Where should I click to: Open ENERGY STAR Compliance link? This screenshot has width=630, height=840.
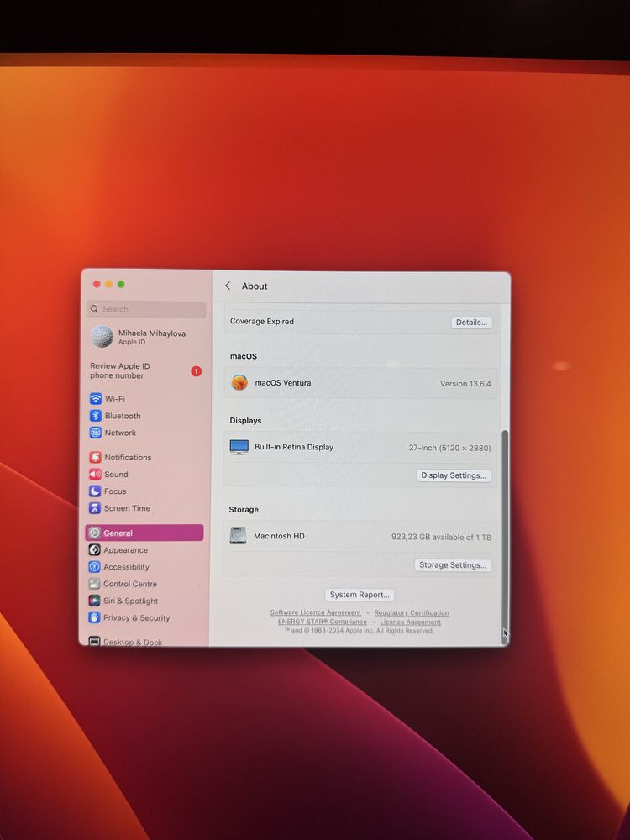pos(323,622)
